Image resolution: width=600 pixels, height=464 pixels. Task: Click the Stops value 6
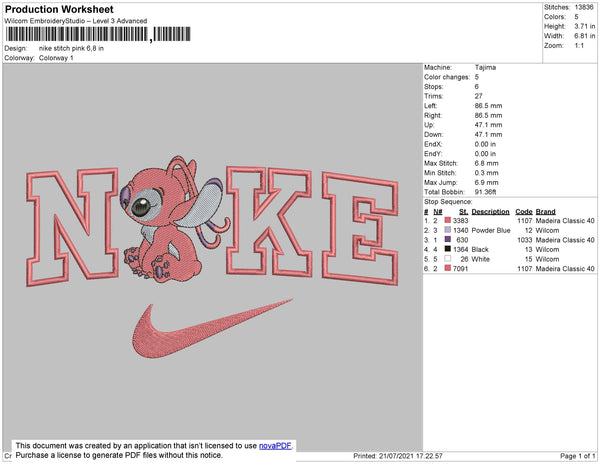(x=477, y=86)
